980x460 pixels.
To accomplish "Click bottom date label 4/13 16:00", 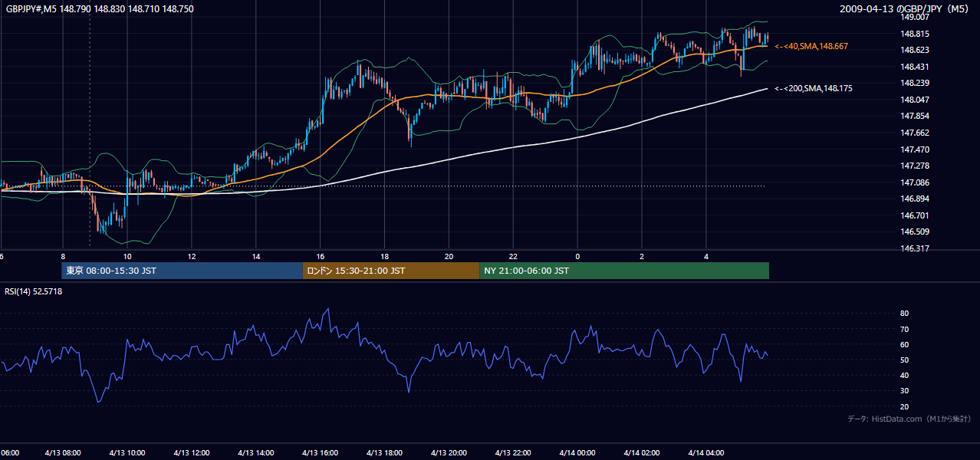I will tap(321, 452).
